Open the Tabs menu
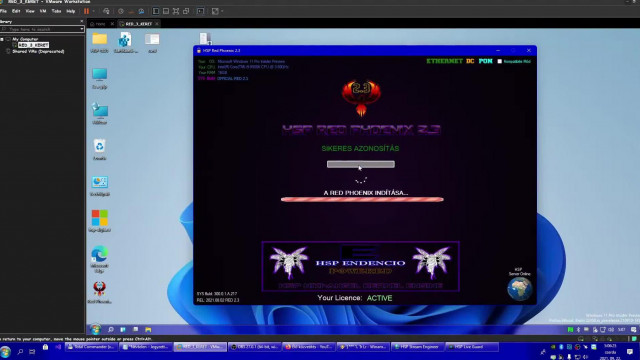 pos(56,11)
